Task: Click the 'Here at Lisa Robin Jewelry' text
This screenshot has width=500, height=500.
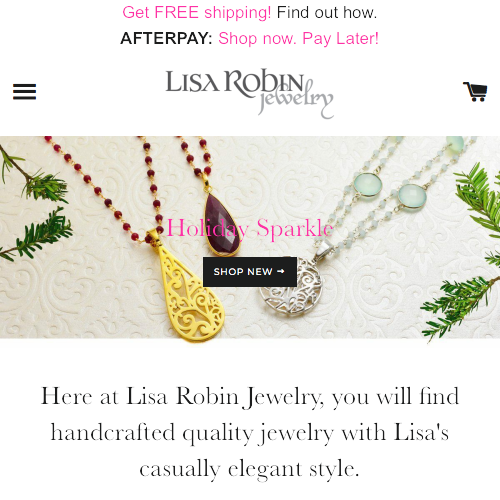Action: [180, 397]
